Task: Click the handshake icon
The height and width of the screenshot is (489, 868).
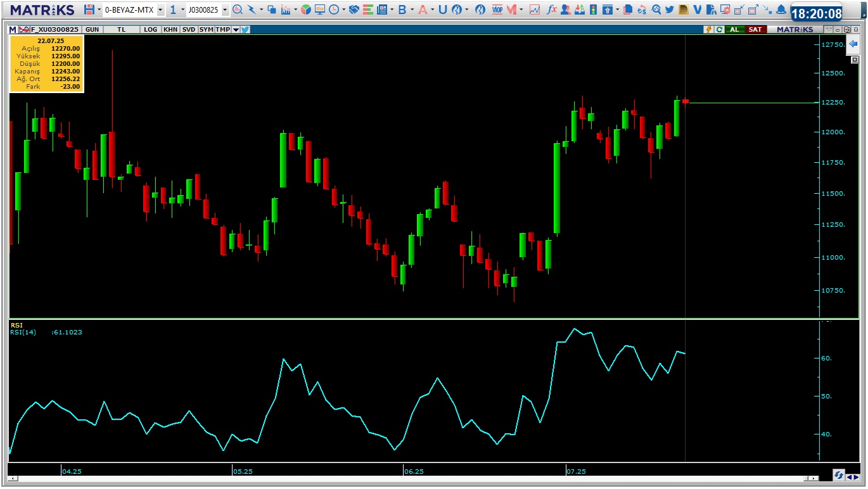Action: pyautogui.click(x=354, y=10)
